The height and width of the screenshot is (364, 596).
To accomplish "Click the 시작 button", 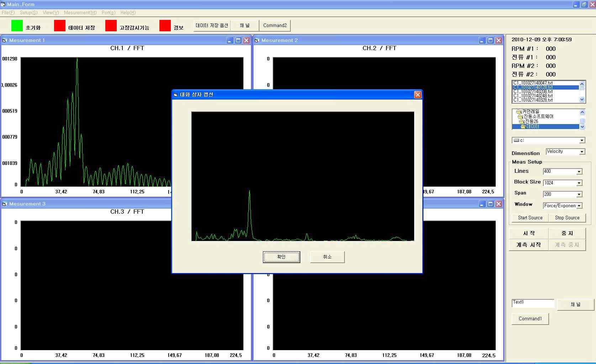I will [529, 233].
